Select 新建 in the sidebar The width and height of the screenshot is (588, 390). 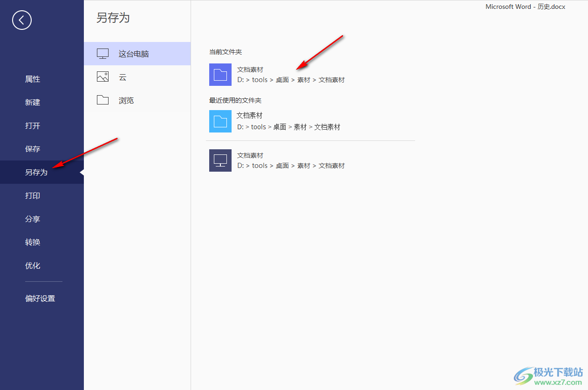(x=33, y=103)
